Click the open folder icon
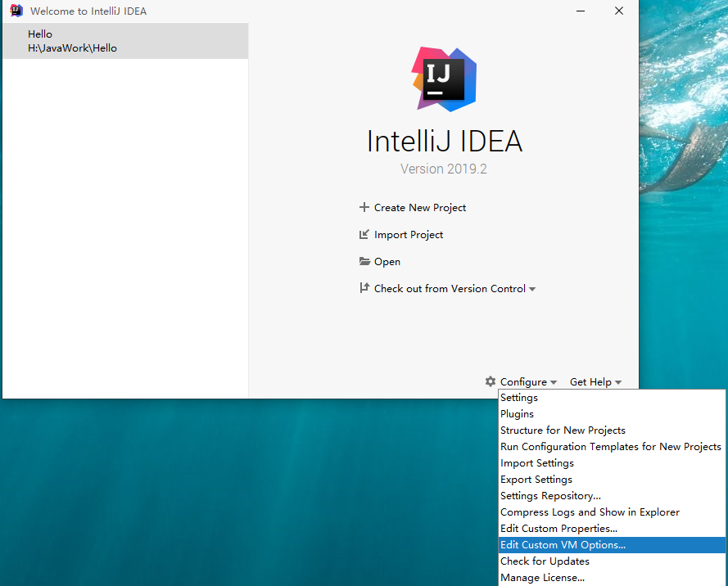Screen dimensions: 728x586 pyautogui.click(x=364, y=261)
